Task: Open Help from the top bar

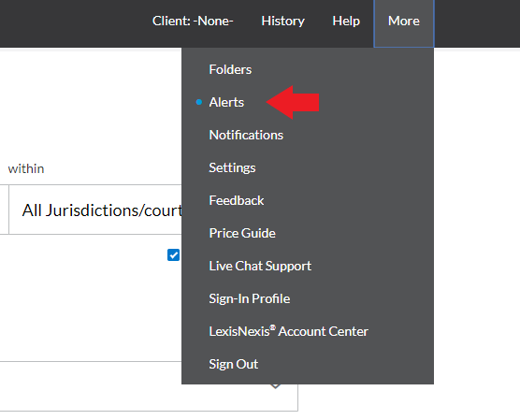Action: (x=346, y=22)
